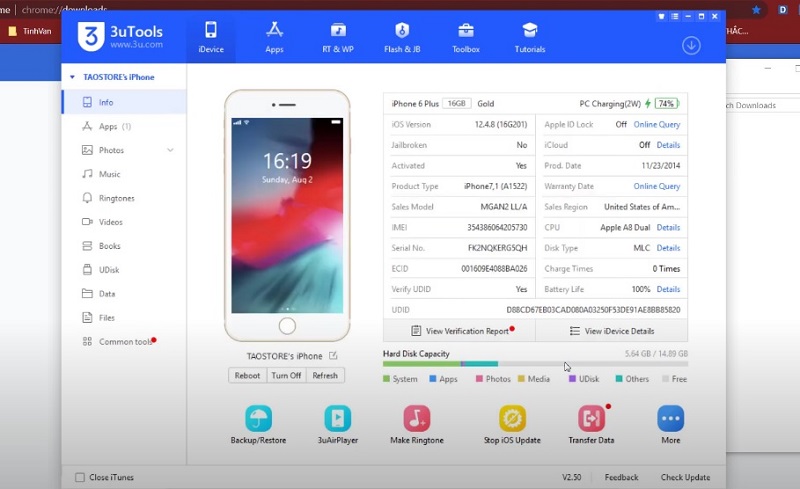
Task: Click the Hard Disk Capacity bar
Action: (x=535, y=364)
